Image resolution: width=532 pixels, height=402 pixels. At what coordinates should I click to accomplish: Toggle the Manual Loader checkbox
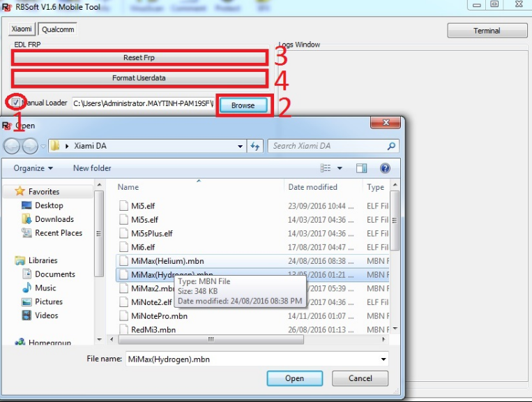click(x=15, y=102)
